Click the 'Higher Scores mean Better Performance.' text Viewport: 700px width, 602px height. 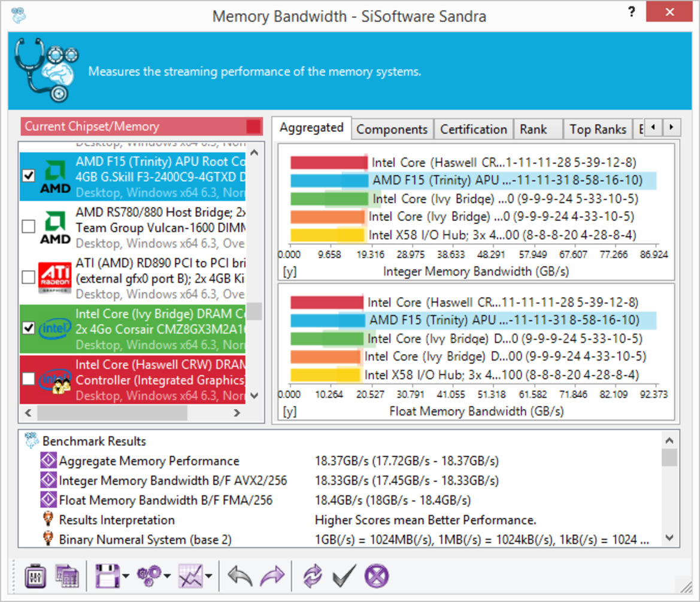coord(425,520)
